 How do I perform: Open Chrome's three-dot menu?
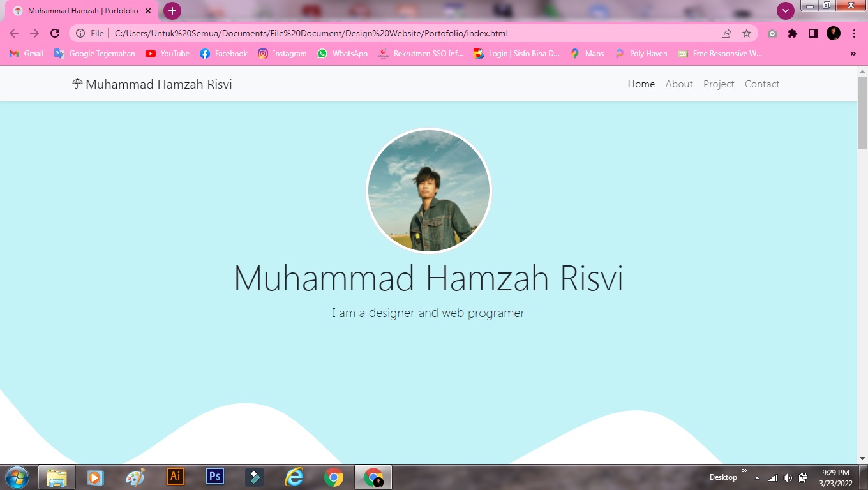[x=855, y=33]
